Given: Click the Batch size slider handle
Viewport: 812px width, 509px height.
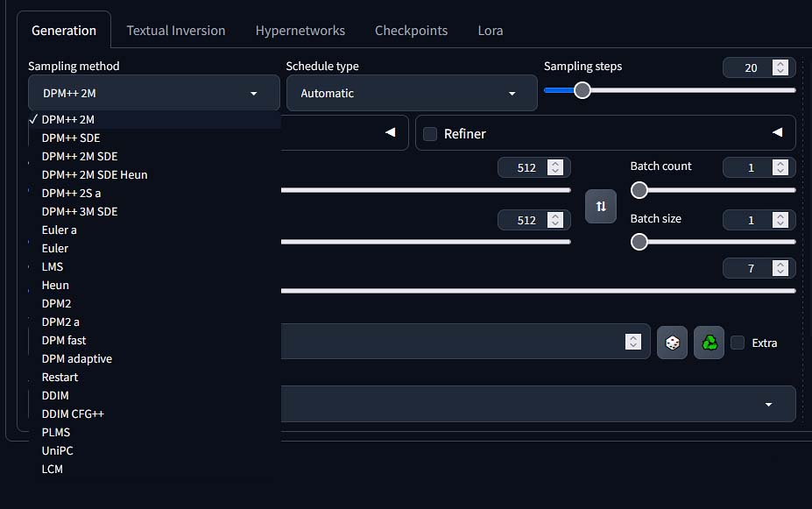Looking at the screenshot, I should coord(639,241).
